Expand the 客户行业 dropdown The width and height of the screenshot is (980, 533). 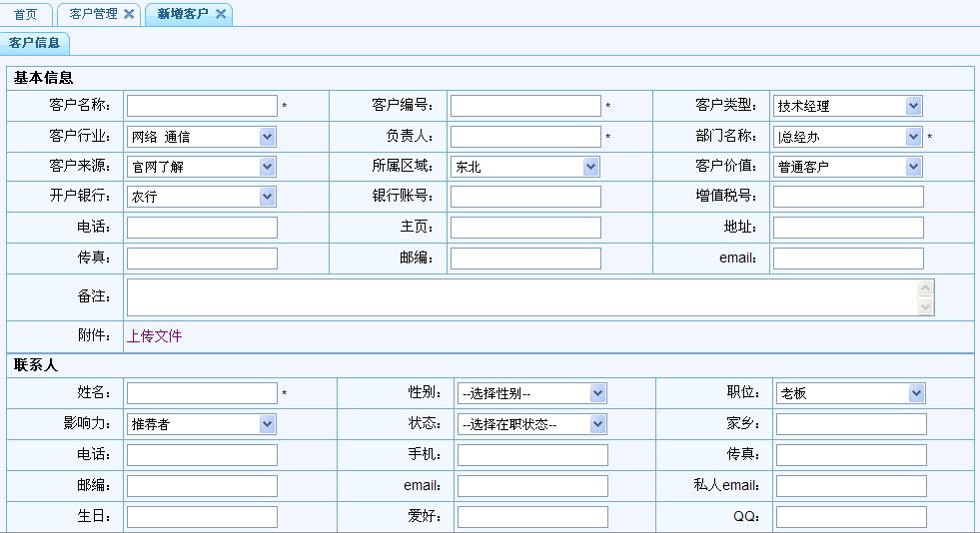pos(201,137)
